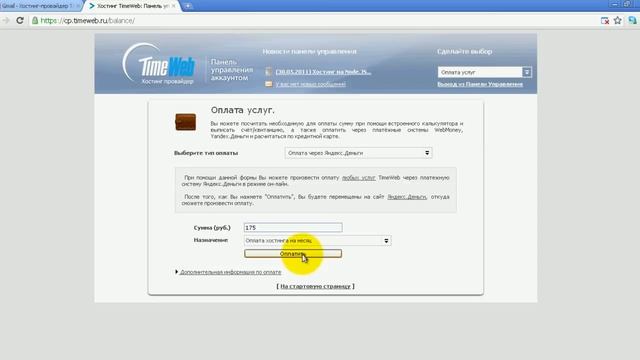Image resolution: width=640 pixels, height=360 pixels.
Task: Open the new messages notification link
Action: point(310,84)
